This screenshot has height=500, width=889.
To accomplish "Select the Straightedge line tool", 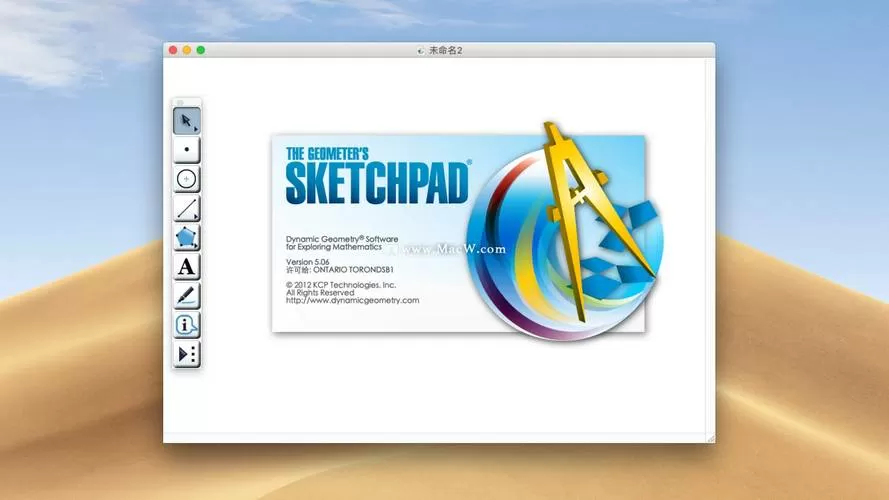I will [187, 208].
